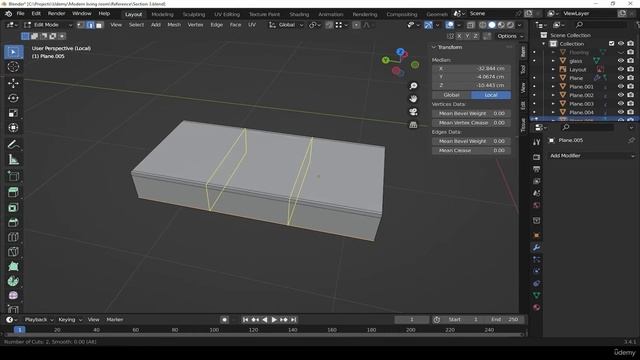640x360 pixels.
Task: Open the Add Modifier dropdown
Action: (x=592, y=156)
